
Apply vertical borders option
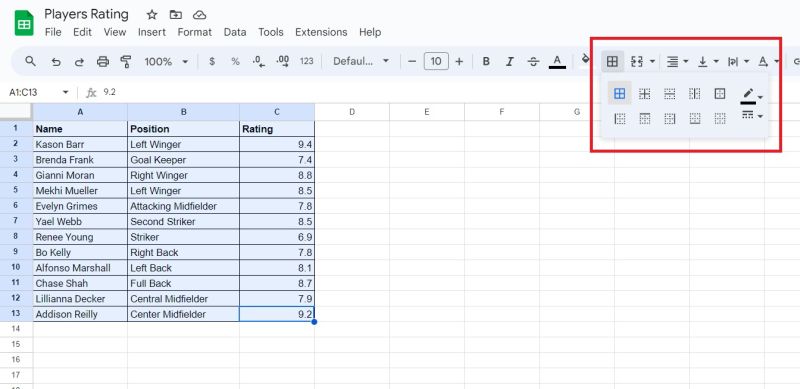[694, 93]
